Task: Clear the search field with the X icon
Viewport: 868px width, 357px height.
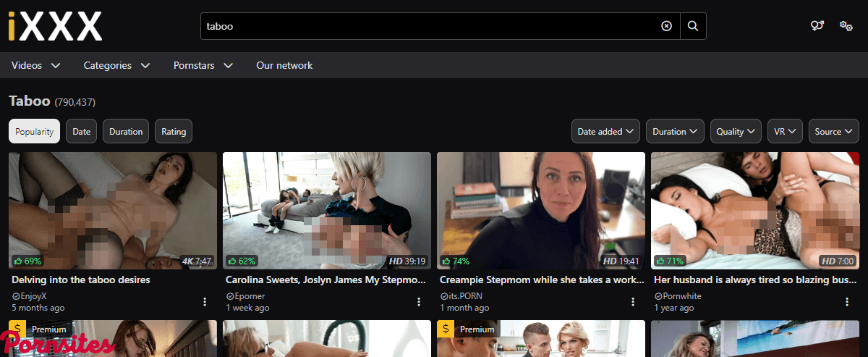Action: [x=666, y=26]
